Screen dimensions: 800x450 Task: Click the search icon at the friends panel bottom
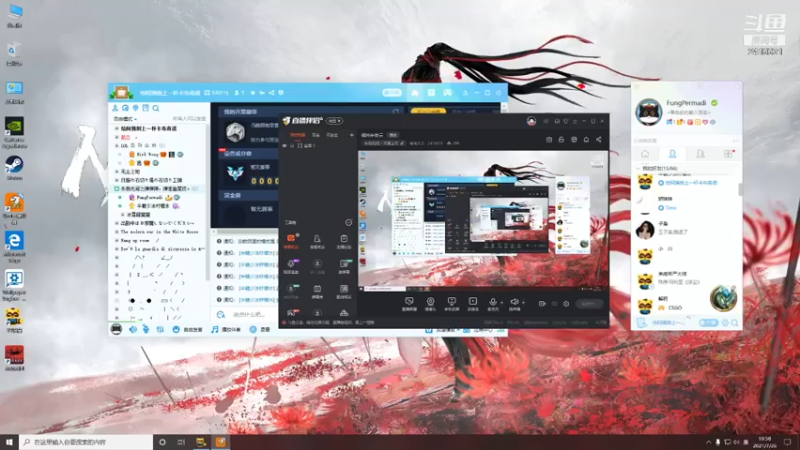point(735,322)
